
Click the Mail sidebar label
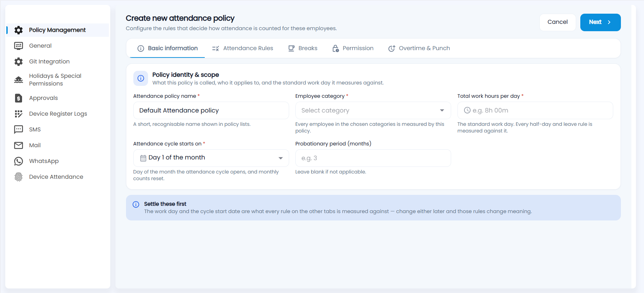click(35, 145)
